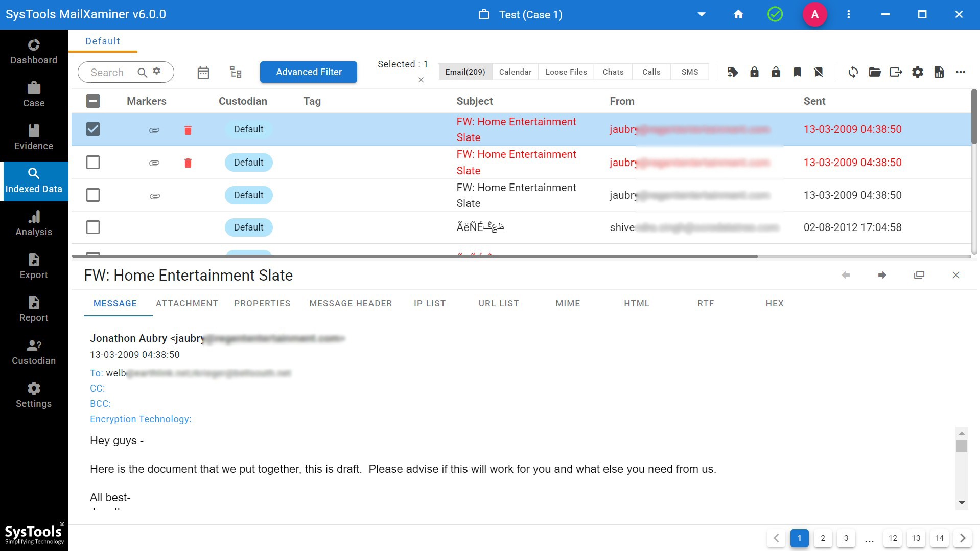Go to page 2
This screenshot has width=980, height=551.
(x=823, y=538)
